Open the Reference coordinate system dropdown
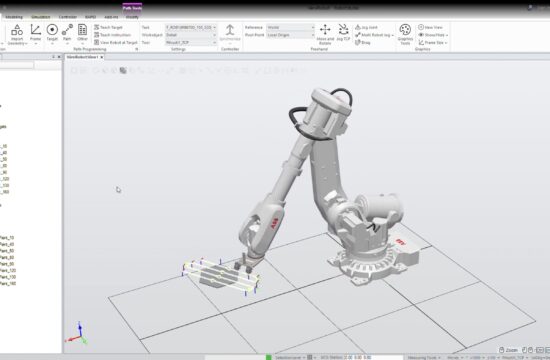The width and height of the screenshot is (550, 360). [x=290, y=27]
